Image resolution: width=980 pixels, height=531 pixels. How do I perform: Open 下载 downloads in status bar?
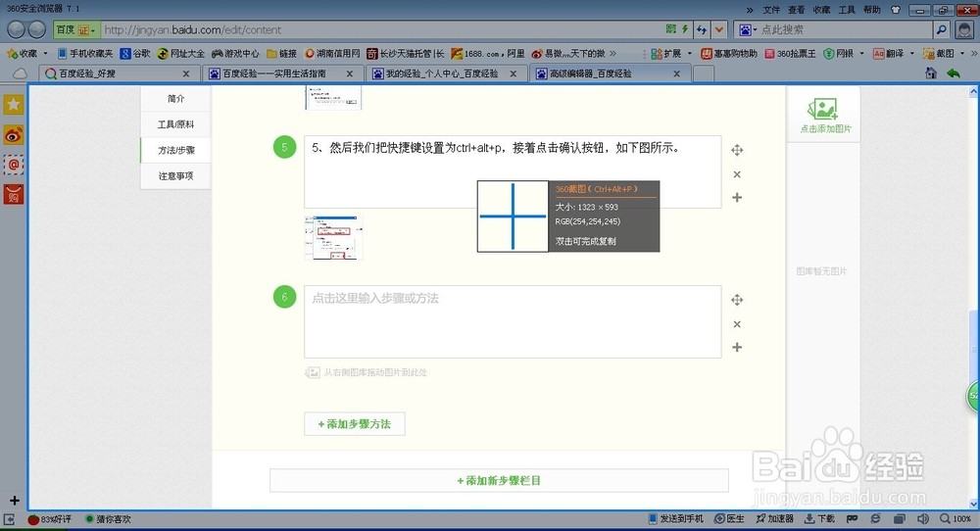819,518
